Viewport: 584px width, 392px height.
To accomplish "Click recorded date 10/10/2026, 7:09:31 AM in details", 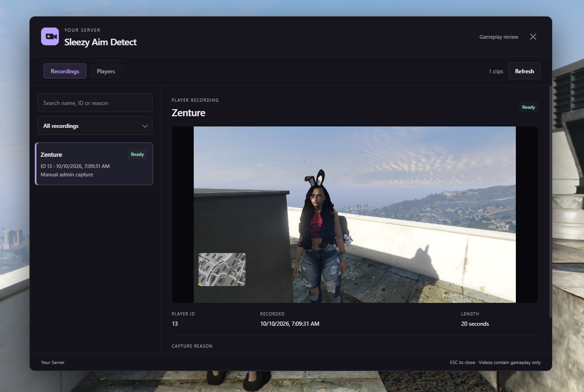I will coord(290,324).
